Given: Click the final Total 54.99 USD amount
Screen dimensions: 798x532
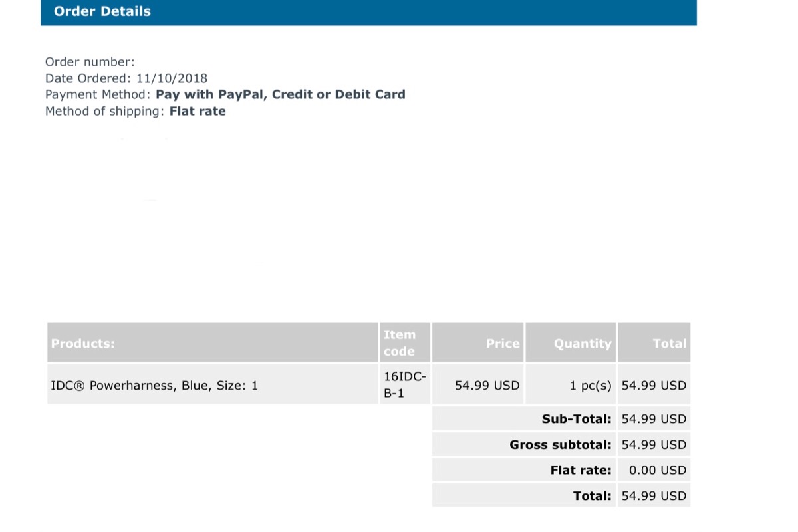Looking at the screenshot, I should click(x=654, y=495).
